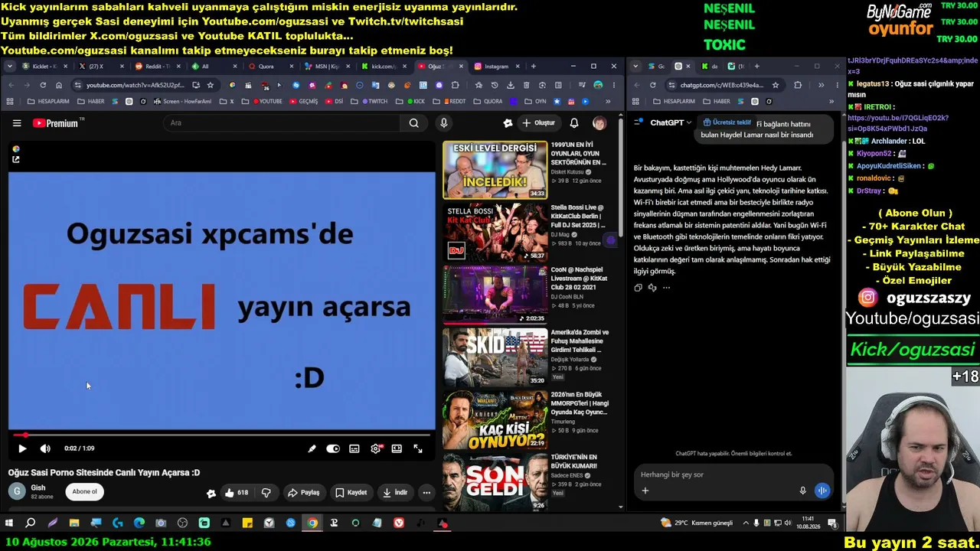Share the video using Paylaş
This screenshot has width=980, height=551.
[304, 493]
